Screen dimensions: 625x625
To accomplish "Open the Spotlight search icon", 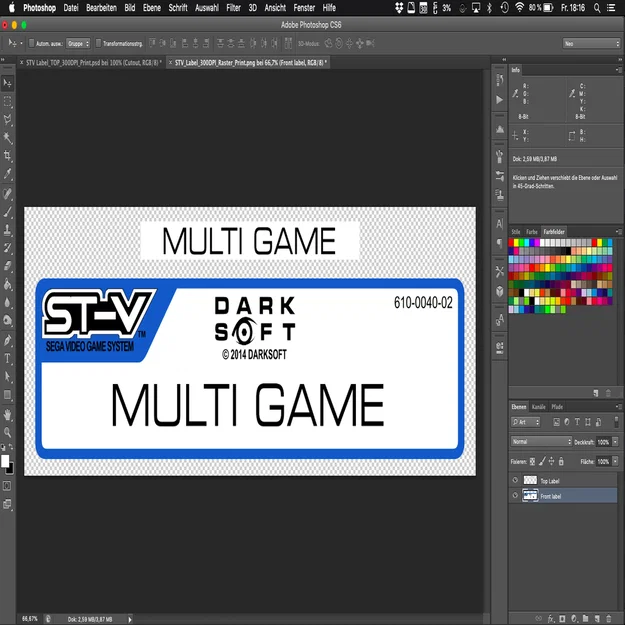I will (x=597, y=8).
